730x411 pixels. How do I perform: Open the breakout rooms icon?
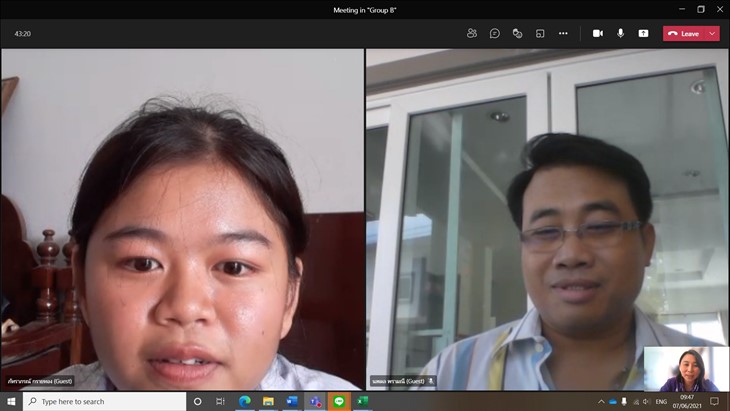click(540, 33)
